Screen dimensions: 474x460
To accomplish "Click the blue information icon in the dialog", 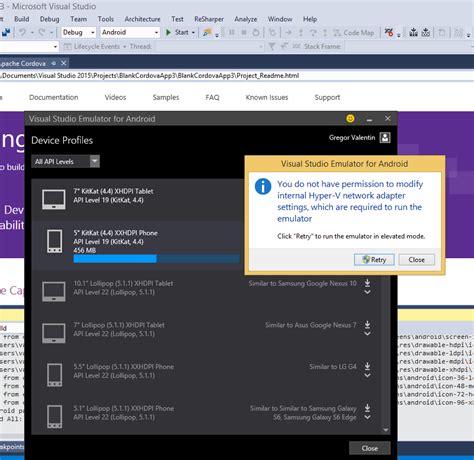I will coord(263,186).
